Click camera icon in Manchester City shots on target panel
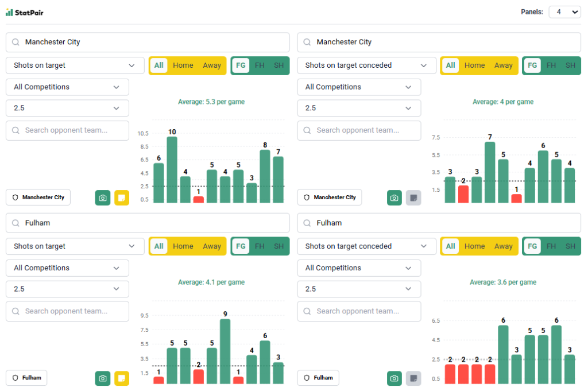The image size is (588, 391). (102, 198)
